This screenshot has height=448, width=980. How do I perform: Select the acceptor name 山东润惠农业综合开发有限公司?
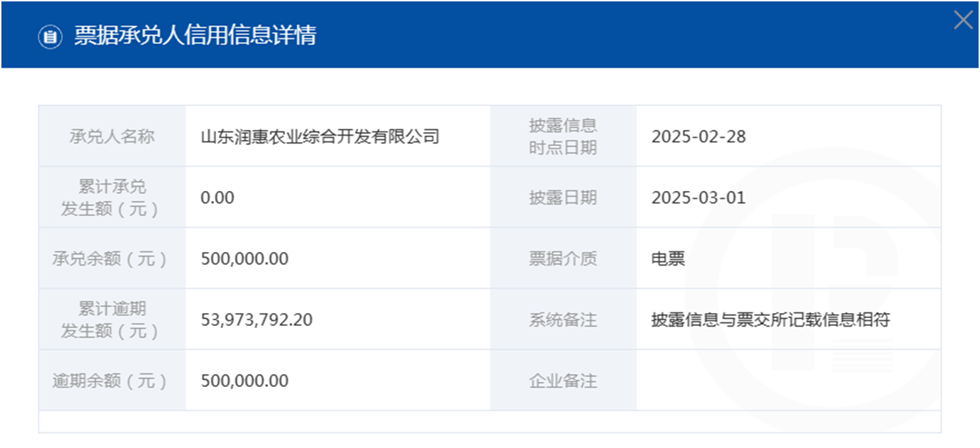(321, 136)
